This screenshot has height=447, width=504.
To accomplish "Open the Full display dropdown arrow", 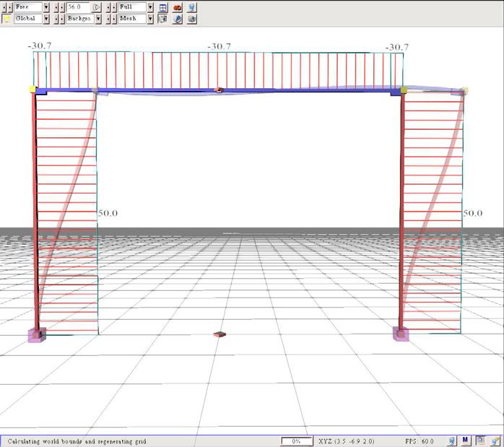I will 150,7.
